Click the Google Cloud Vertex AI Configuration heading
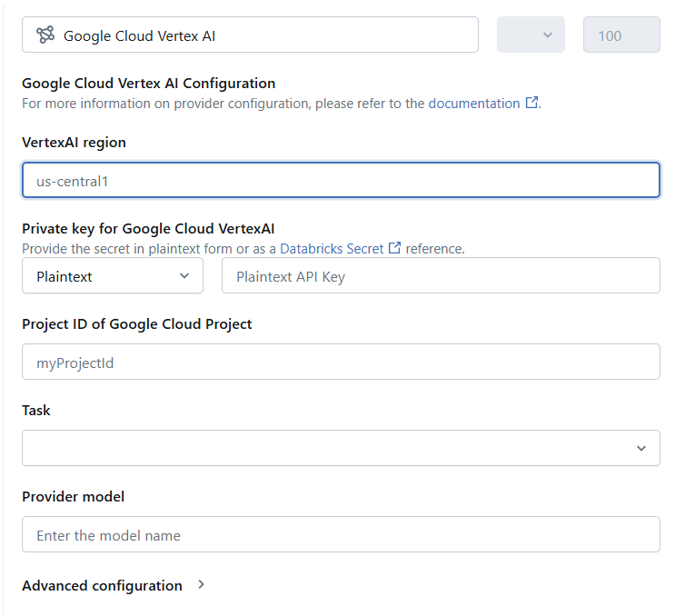Screen dimensions: 675x616 [x=148, y=83]
